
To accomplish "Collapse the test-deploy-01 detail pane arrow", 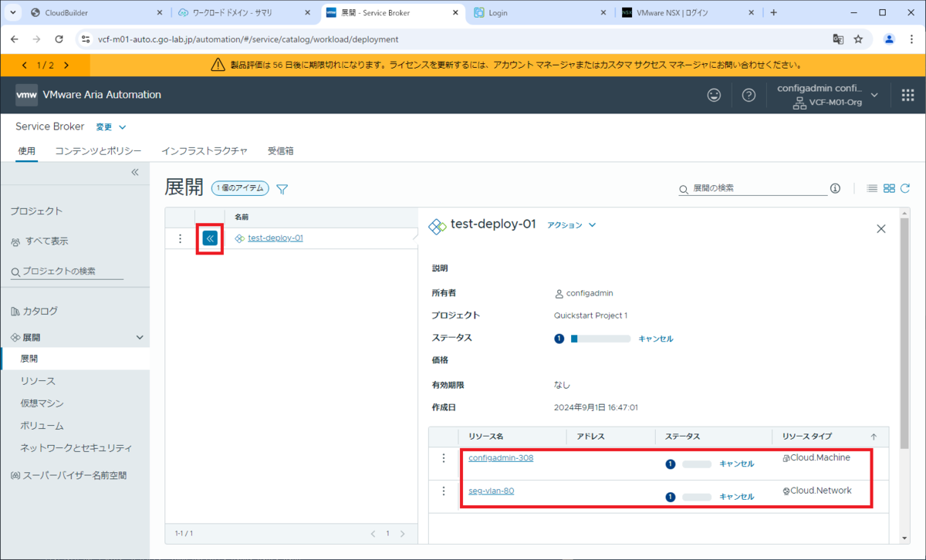I will click(209, 238).
